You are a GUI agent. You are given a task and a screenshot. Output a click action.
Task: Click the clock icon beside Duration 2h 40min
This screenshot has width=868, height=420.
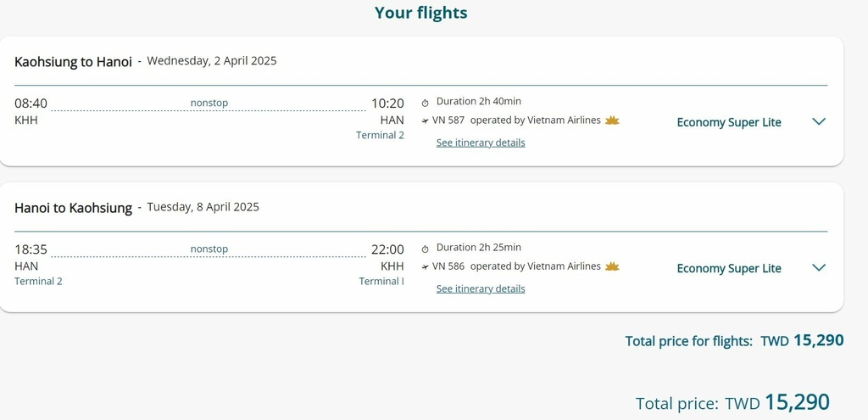pyautogui.click(x=426, y=103)
